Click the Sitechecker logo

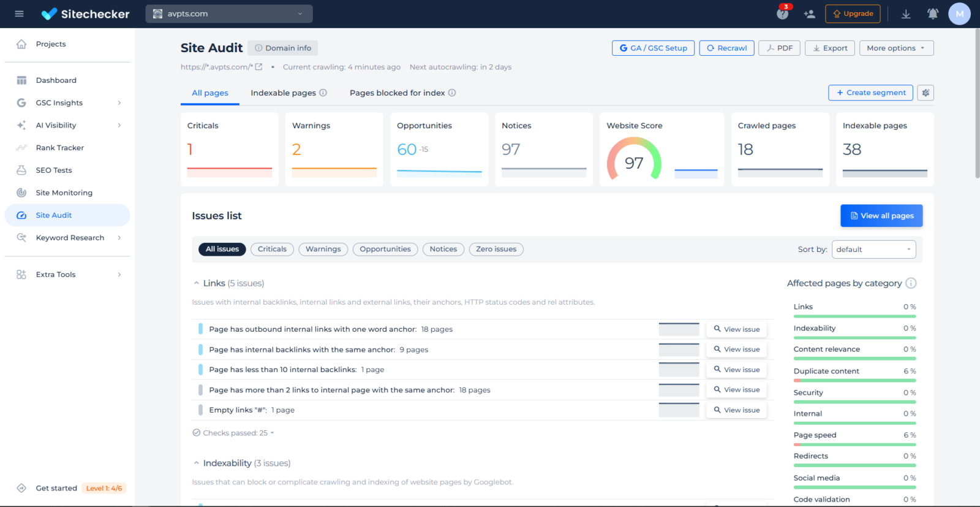(85, 13)
